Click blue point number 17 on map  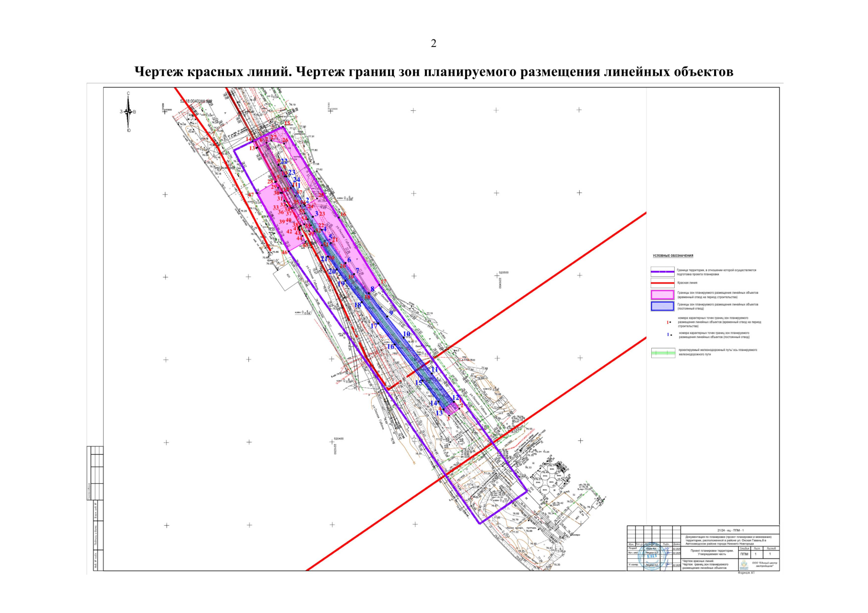coord(374,325)
